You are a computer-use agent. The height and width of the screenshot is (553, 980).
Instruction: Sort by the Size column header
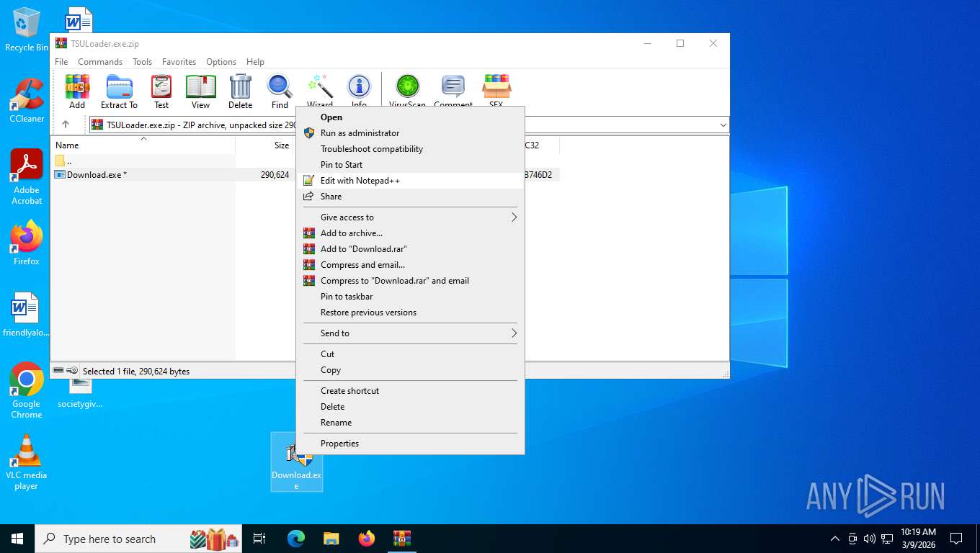coord(264,145)
